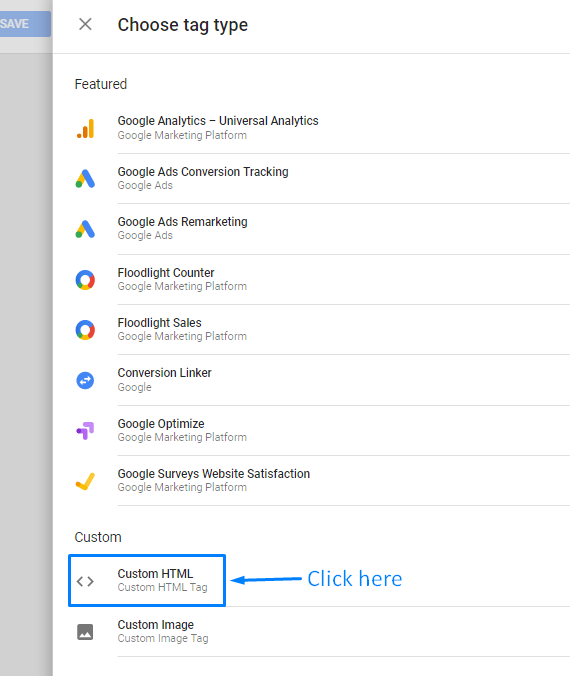Select the Google Ads Remarketing entry
570x676 pixels.
[322, 229]
